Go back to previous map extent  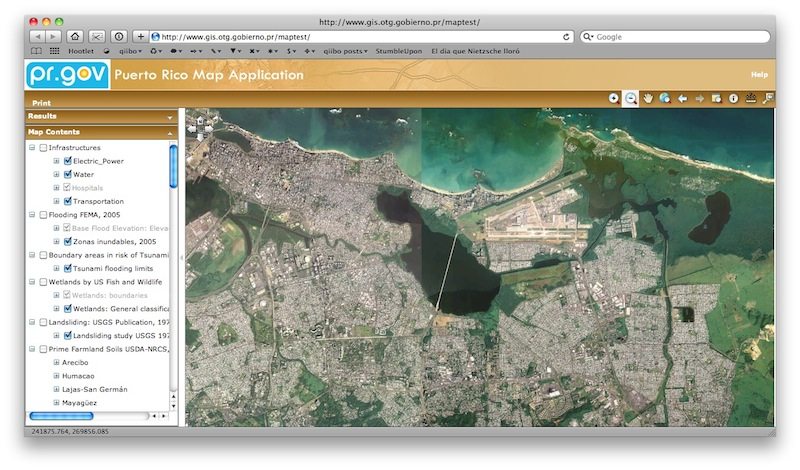(682, 98)
